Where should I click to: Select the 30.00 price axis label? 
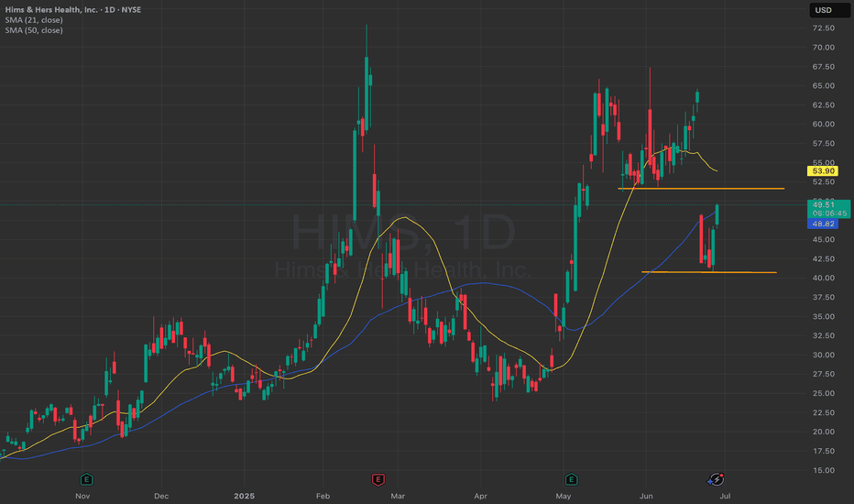(824, 355)
